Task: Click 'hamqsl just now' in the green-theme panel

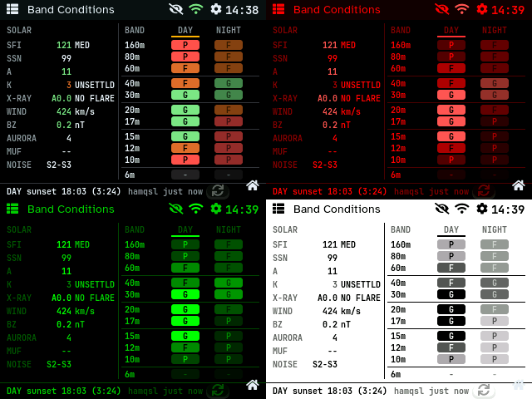Action: [x=165, y=392]
